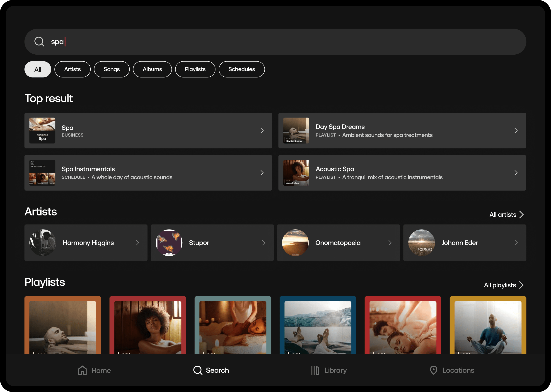Open Locations via the pin icon
The width and height of the screenshot is (551, 392).
tap(433, 370)
